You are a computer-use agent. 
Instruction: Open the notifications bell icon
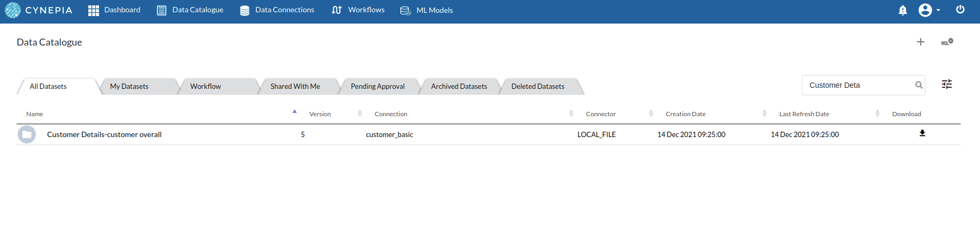pos(902,10)
